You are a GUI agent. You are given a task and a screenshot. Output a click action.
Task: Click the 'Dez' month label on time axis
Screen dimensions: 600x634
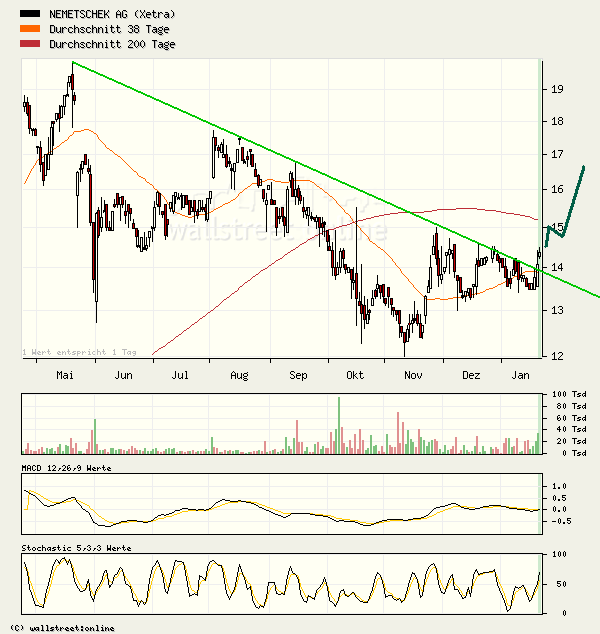click(470, 375)
